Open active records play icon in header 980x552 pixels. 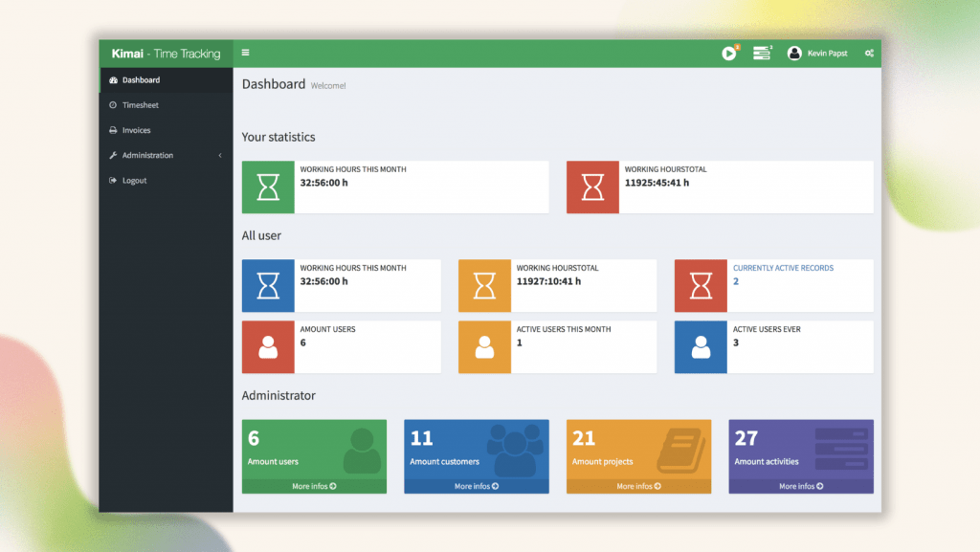tap(728, 54)
